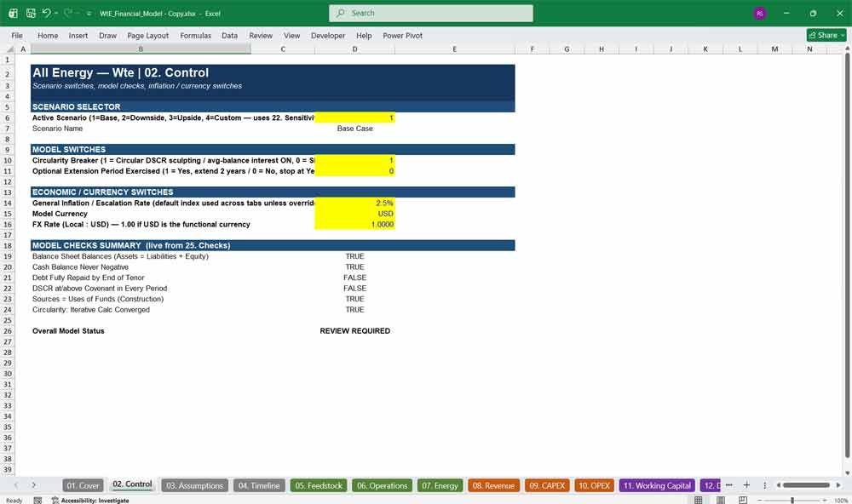Switch to Page Layout view icon
The image size is (852, 504).
pos(721,501)
